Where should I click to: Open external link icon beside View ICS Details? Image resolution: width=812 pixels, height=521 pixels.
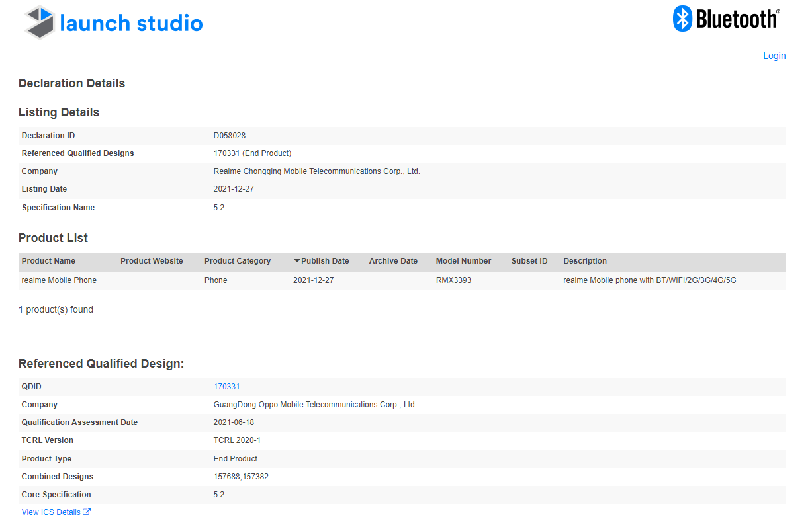(x=87, y=512)
